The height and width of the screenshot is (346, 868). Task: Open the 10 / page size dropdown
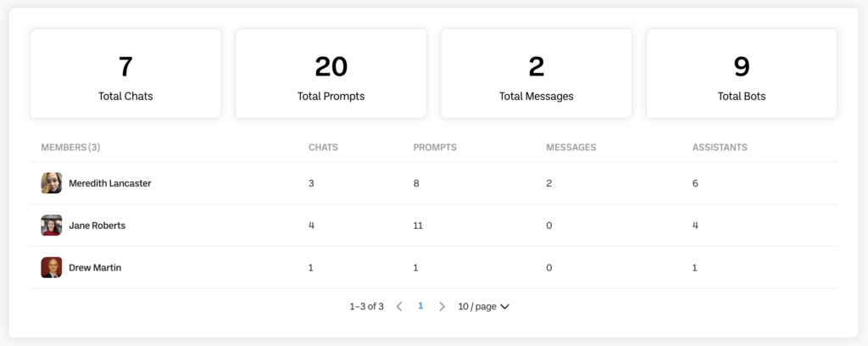coord(483,306)
